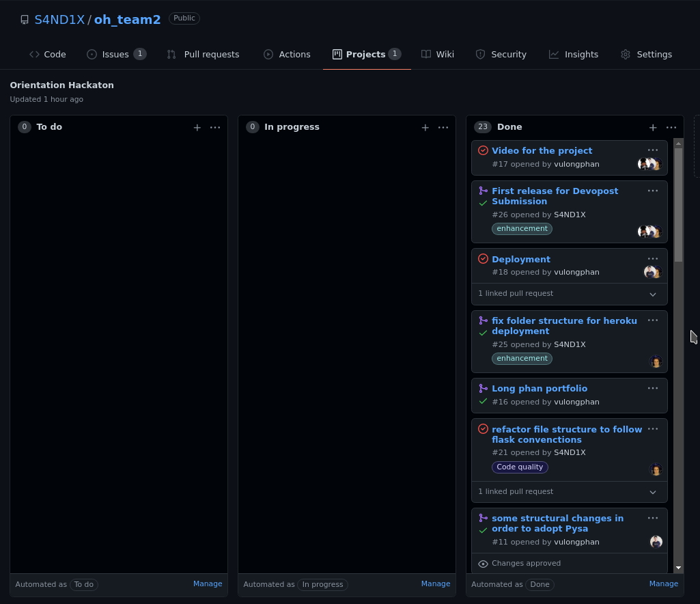Viewport: 700px width, 604px height.
Task: Open 'fix folder structure for heroku deployment'
Action: [564, 326]
